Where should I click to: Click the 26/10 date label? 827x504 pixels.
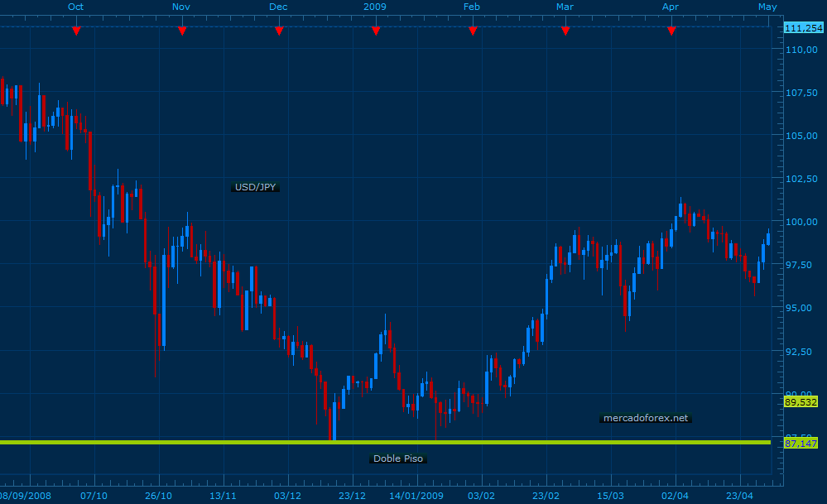point(158,496)
